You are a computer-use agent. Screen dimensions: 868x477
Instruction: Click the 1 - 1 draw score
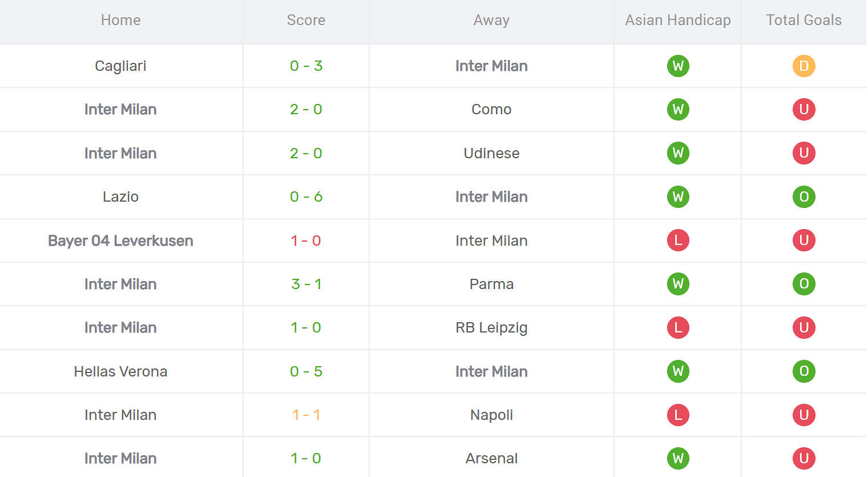point(306,415)
